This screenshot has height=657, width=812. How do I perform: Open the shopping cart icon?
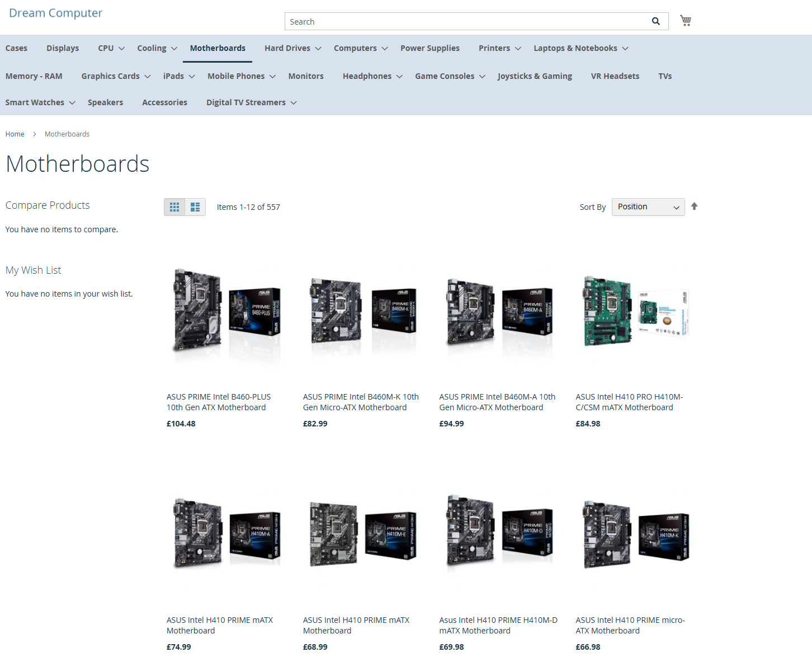click(x=686, y=21)
